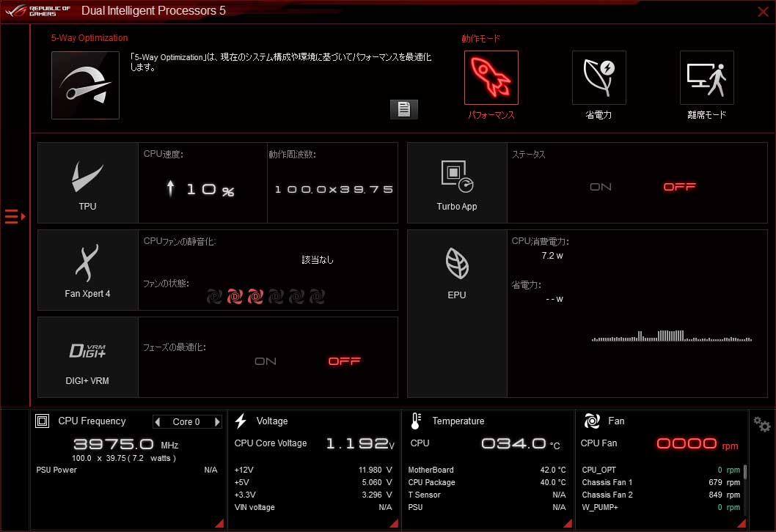
Task: Select the Performance rocket mode
Action: 491,78
